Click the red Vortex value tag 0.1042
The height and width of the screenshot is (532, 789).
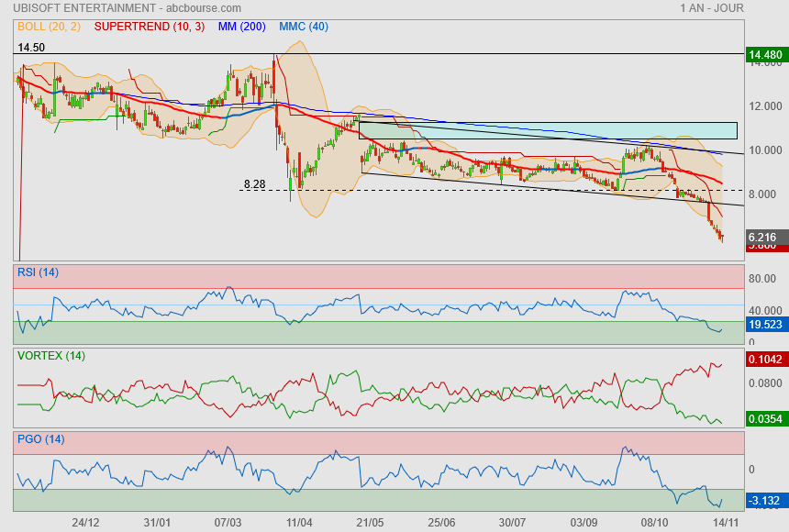[765, 360]
